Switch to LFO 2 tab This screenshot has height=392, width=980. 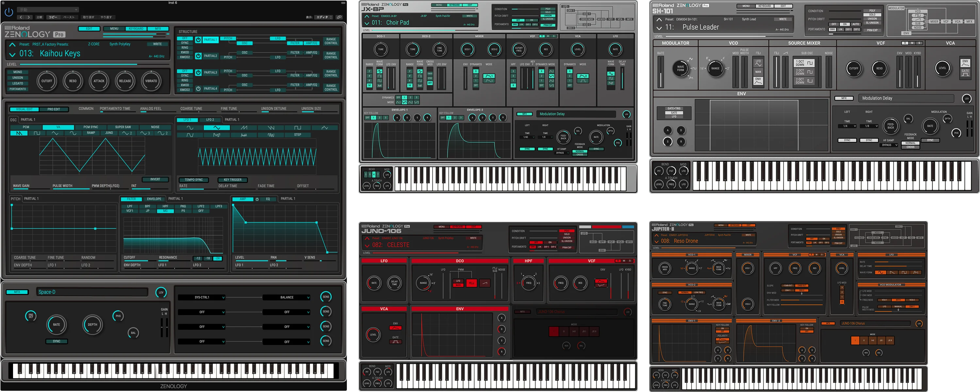click(210, 120)
